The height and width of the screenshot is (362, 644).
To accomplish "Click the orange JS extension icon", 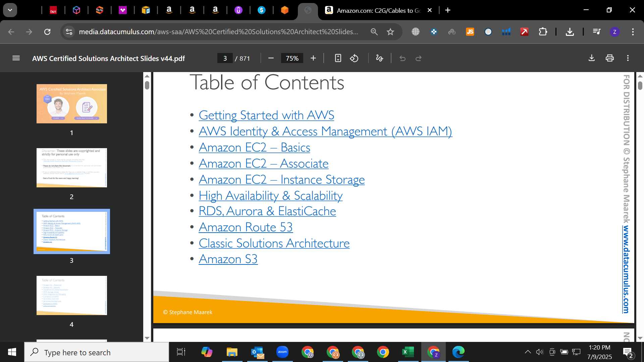I will pos(470,32).
